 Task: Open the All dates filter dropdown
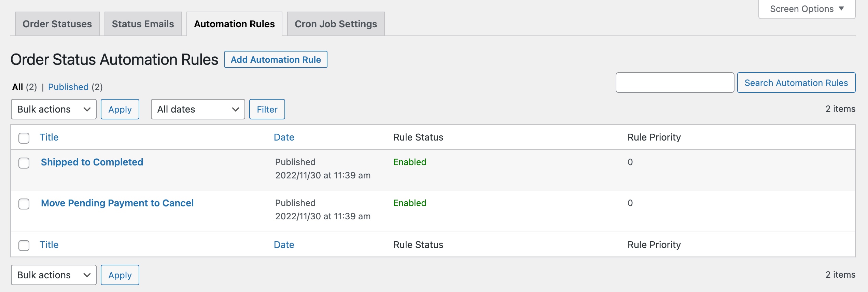click(197, 109)
